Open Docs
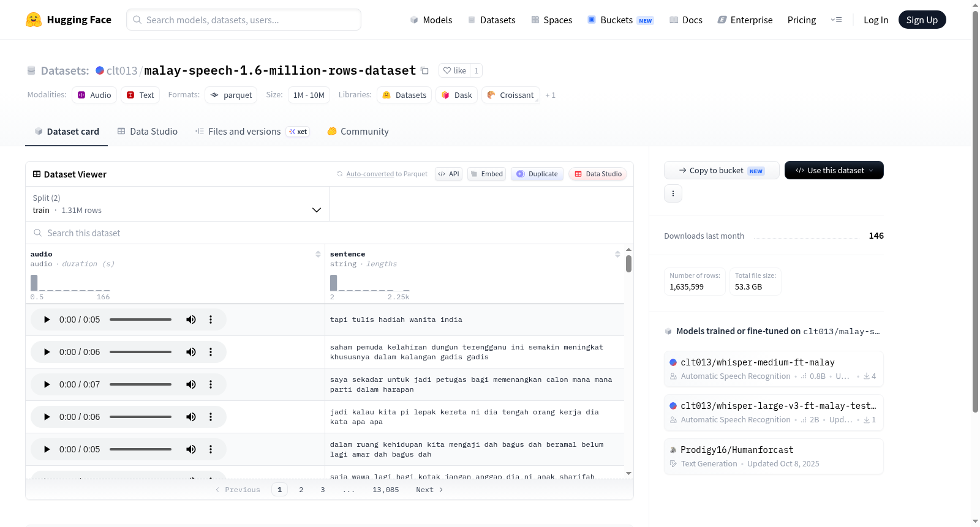The height and width of the screenshot is (527, 980). 686,20
